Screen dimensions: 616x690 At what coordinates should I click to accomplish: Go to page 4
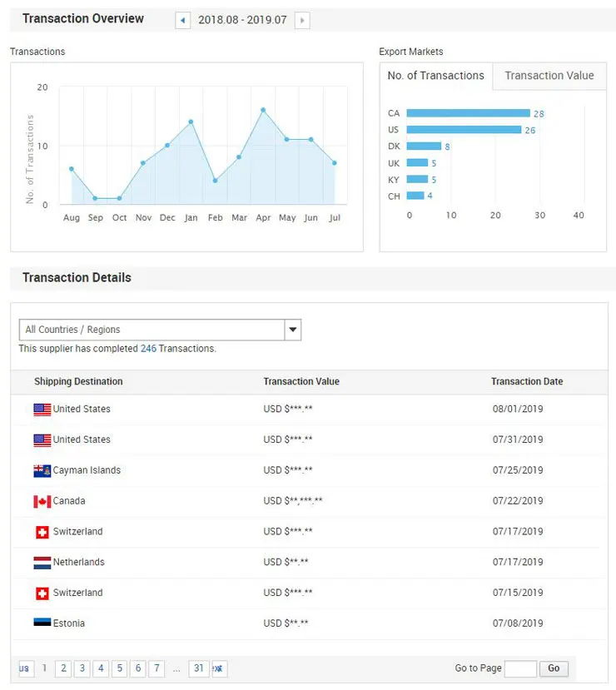tap(101, 668)
